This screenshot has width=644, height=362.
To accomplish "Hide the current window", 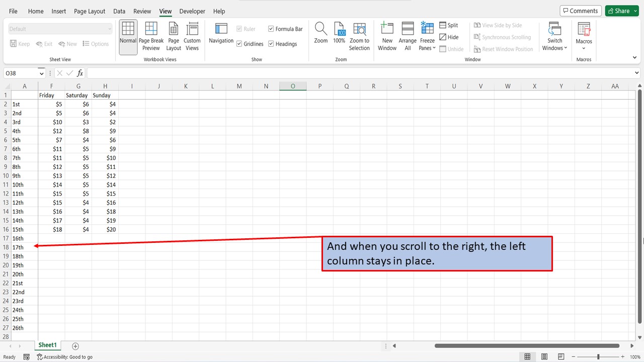I will pos(449,37).
